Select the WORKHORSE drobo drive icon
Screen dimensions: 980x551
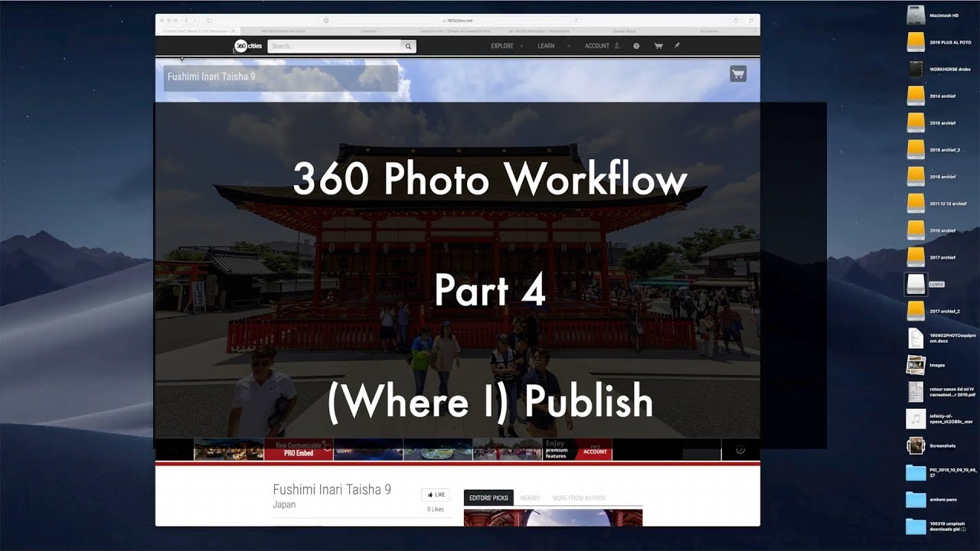(x=916, y=69)
